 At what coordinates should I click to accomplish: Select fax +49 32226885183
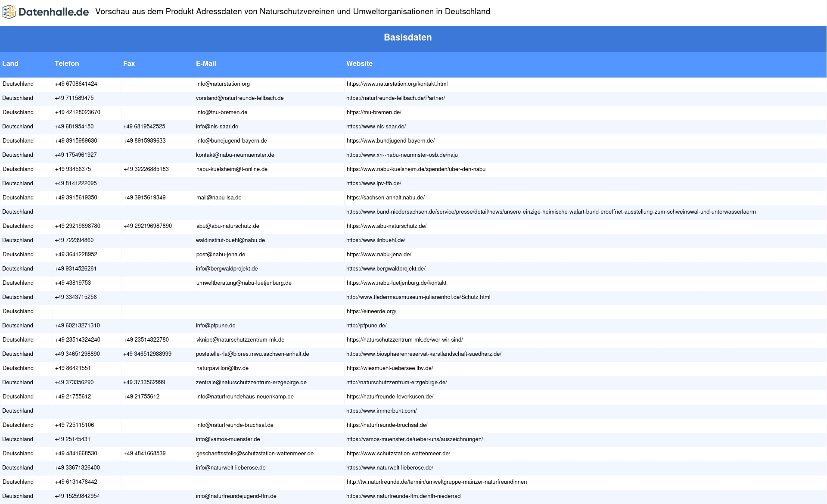(146, 169)
